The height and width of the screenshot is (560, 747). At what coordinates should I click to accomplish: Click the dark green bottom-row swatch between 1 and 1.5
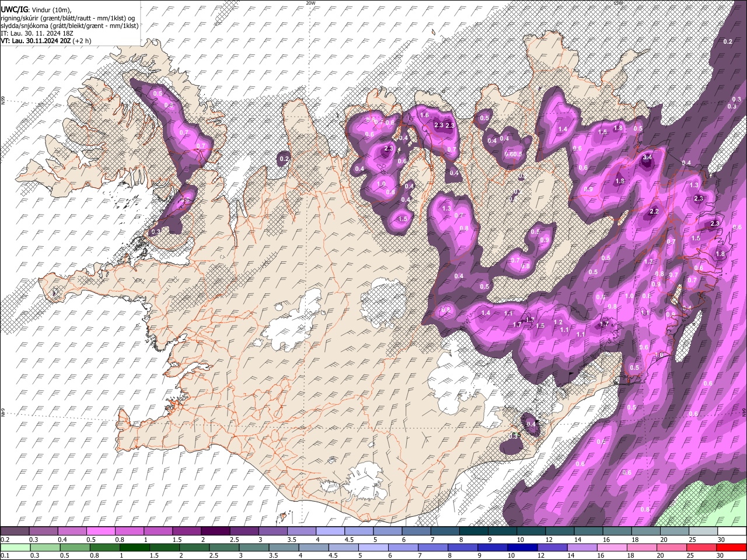tap(134, 547)
